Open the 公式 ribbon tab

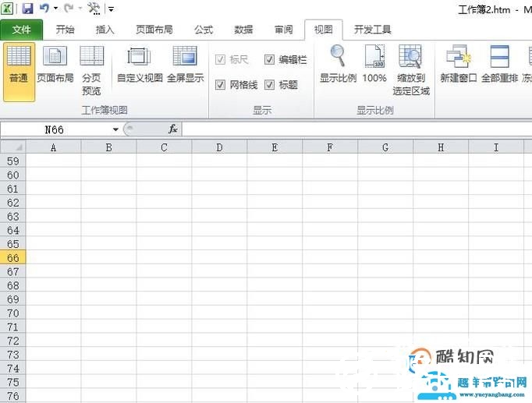(x=204, y=30)
